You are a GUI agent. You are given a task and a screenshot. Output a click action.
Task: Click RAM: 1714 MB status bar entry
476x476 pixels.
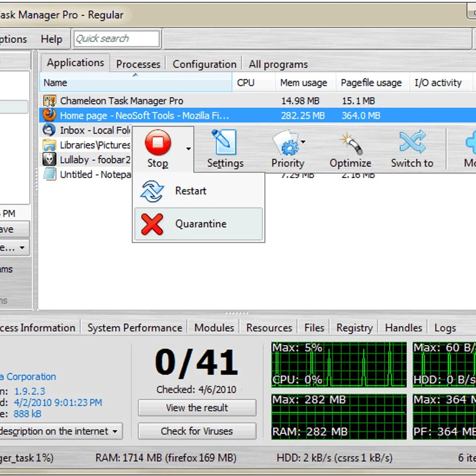click(166, 458)
